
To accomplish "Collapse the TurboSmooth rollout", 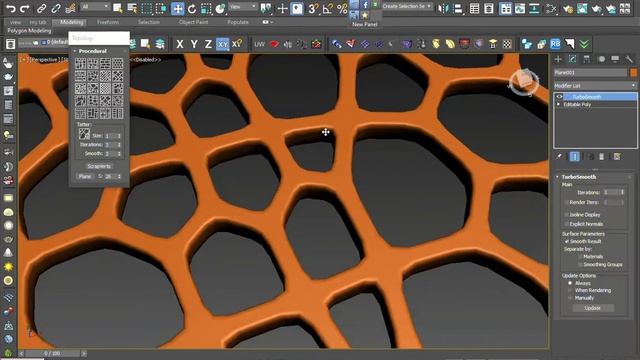I will click(x=558, y=177).
